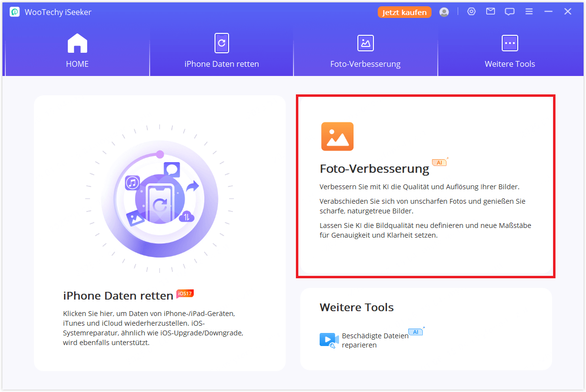Open Beschädigte Dateien reparieren tool
The height and width of the screenshot is (392, 586).
click(x=374, y=340)
